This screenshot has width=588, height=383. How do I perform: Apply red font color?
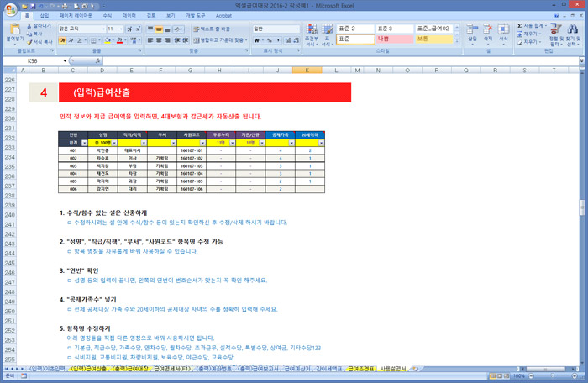(119, 40)
